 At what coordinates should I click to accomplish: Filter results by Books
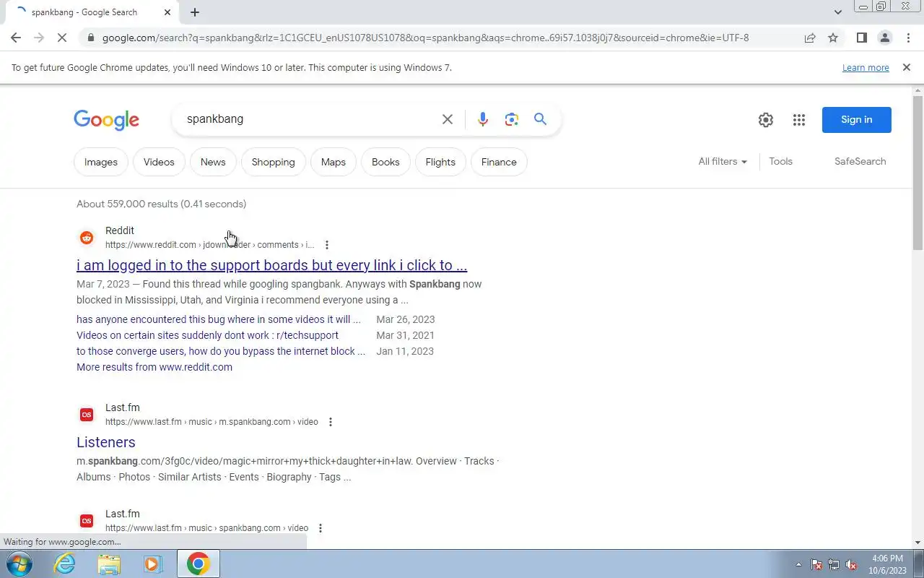click(x=385, y=162)
